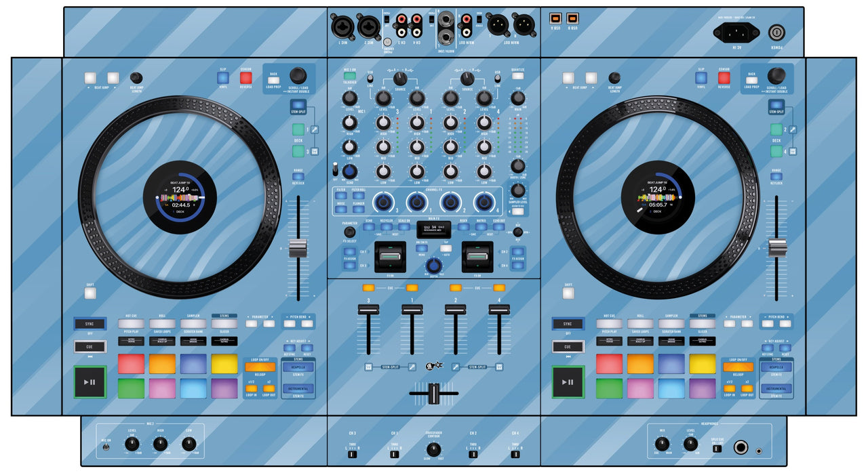Screen dimensions: 868x473
Task: Click the left deck pitch fader handle
Action: (298, 248)
